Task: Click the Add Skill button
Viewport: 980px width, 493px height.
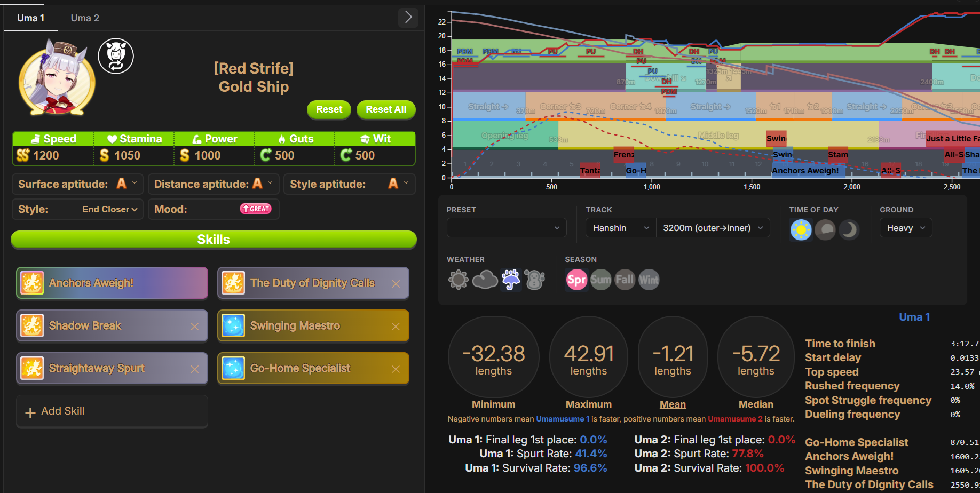Action: [112, 411]
